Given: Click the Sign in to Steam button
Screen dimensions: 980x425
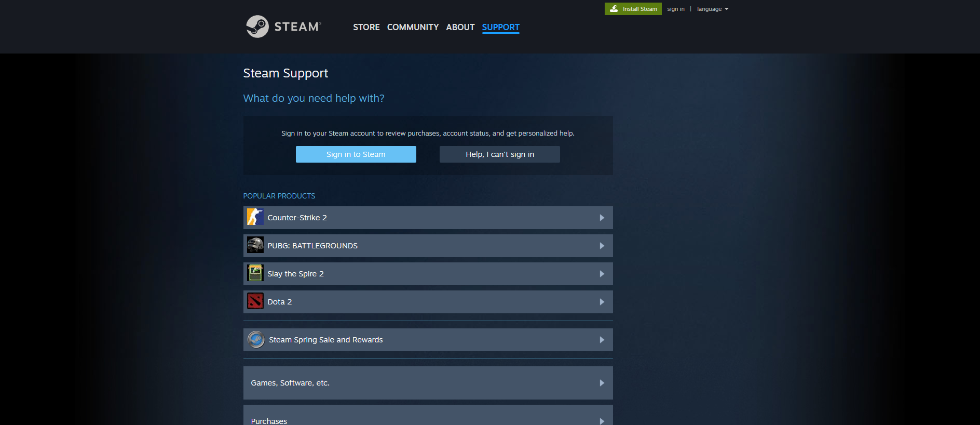Looking at the screenshot, I should [356, 154].
